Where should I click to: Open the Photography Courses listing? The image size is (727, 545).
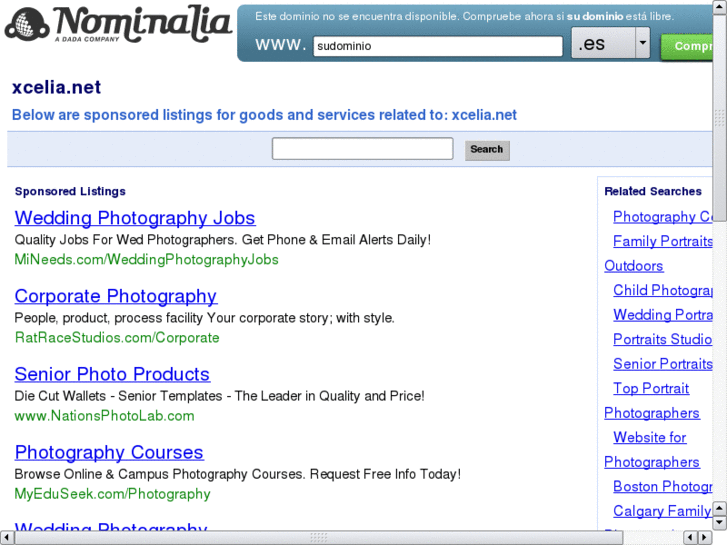109,452
